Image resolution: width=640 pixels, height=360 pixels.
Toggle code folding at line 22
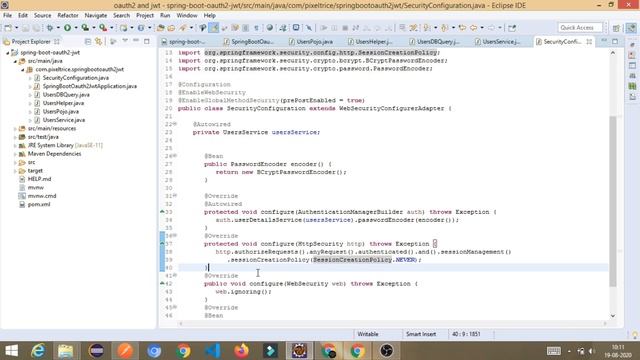click(x=175, y=124)
